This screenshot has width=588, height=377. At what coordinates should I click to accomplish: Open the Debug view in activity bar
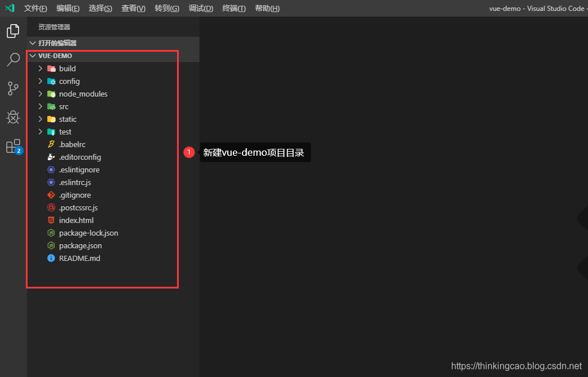(13, 117)
